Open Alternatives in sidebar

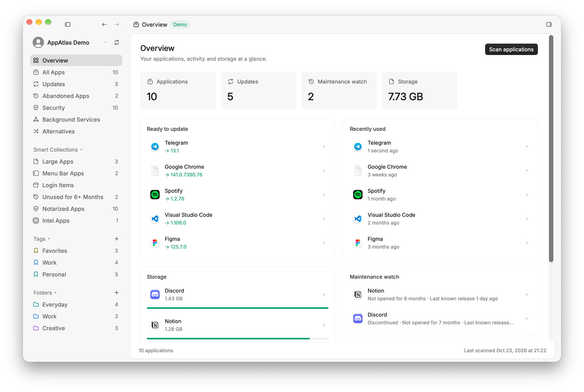pyautogui.click(x=76, y=131)
